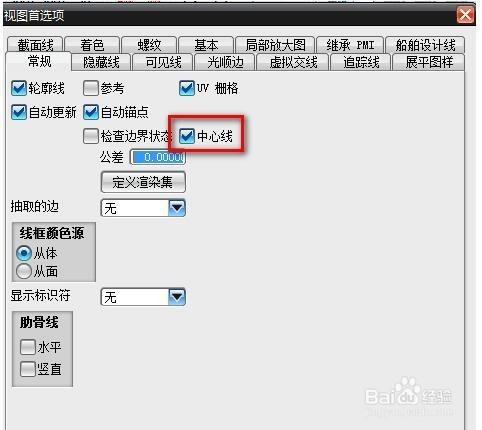The width and height of the screenshot is (482, 430).
Task: Click the 定义渲染集 button
Action: tap(143, 182)
